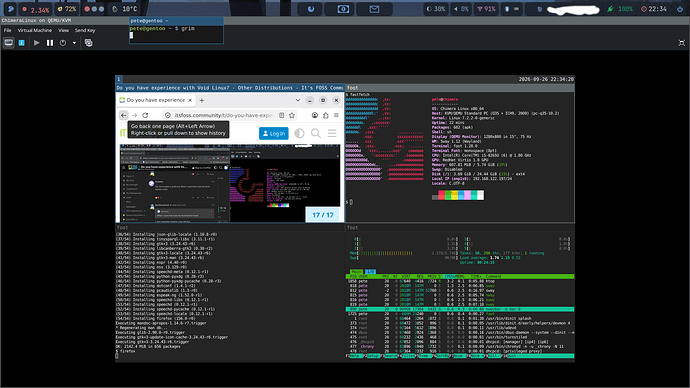Click the 2.34% CPU usage widget
The width and height of the screenshot is (690, 388).
(36, 9)
